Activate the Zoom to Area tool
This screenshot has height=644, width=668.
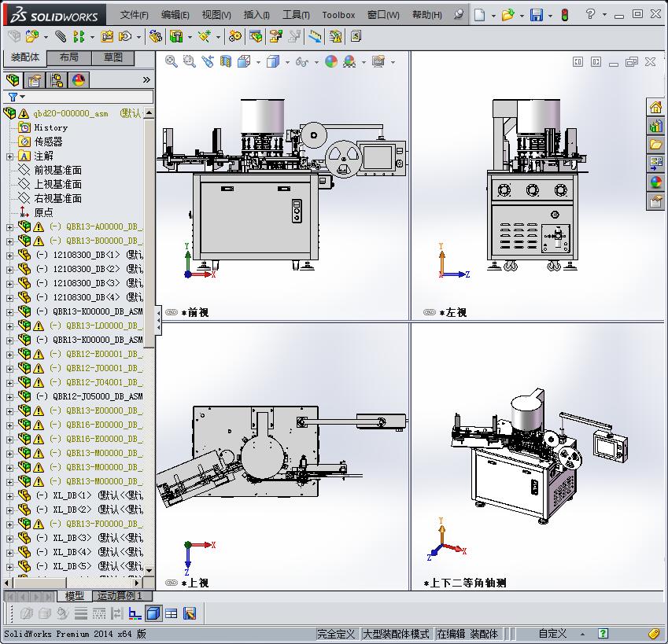coord(188,61)
